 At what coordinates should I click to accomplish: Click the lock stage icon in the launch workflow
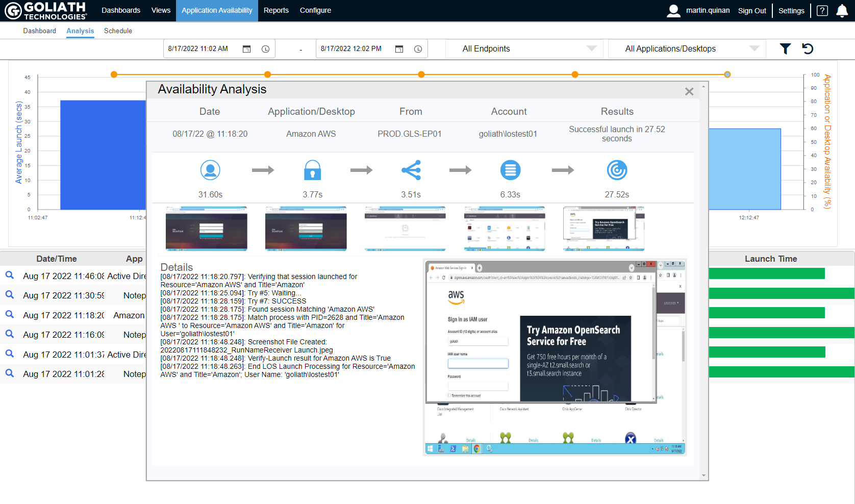[312, 170]
